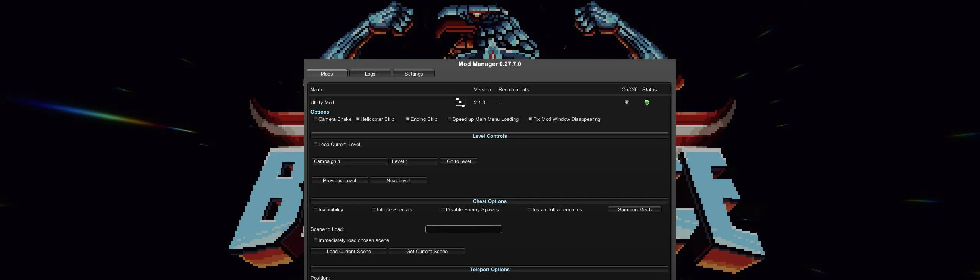Focus the Scene to Load input field

pos(464,229)
